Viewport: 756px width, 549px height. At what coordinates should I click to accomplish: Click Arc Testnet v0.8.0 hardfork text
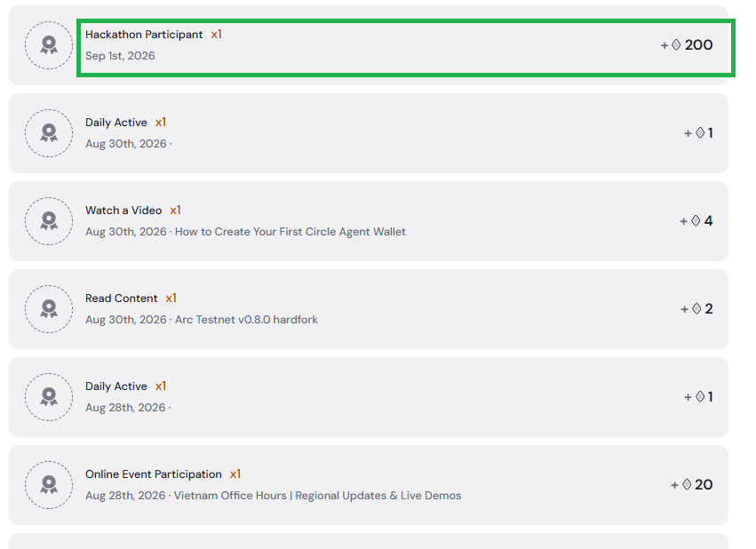coord(246,320)
